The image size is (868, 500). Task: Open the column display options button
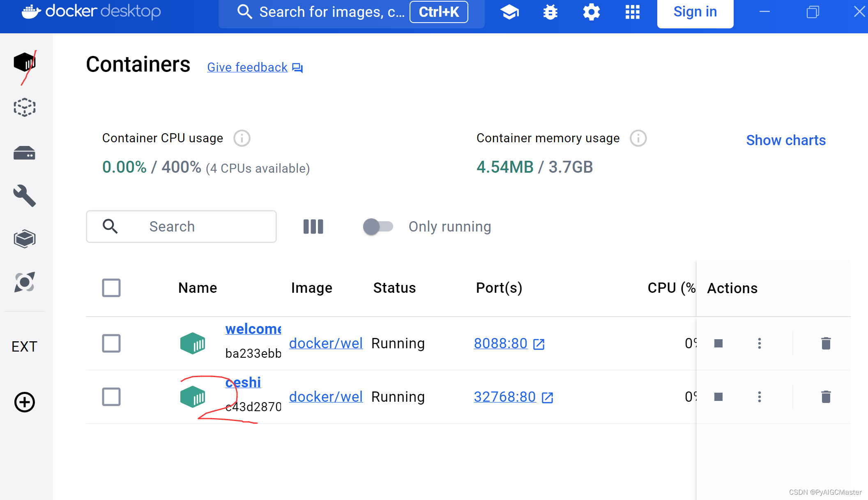click(313, 227)
